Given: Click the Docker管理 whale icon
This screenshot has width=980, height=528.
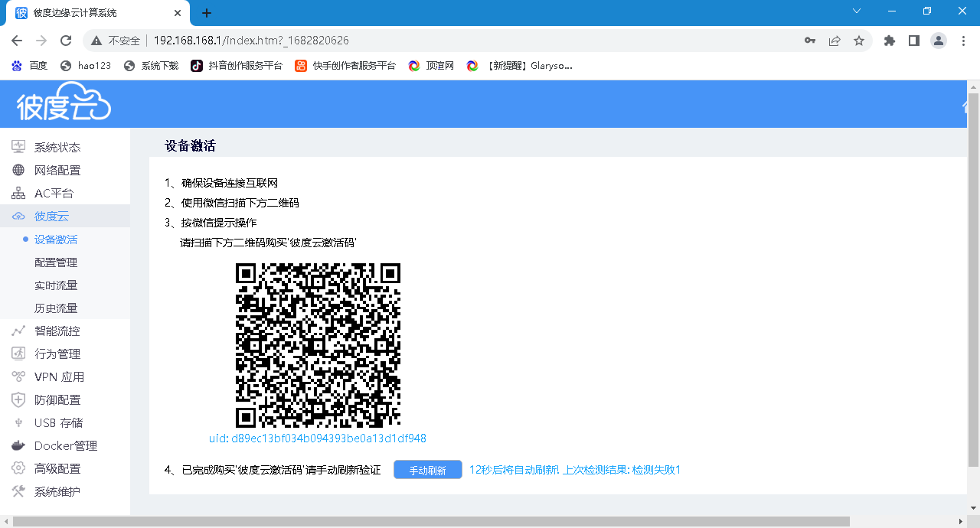Looking at the screenshot, I should pyautogui.click(x=18, y=445).
